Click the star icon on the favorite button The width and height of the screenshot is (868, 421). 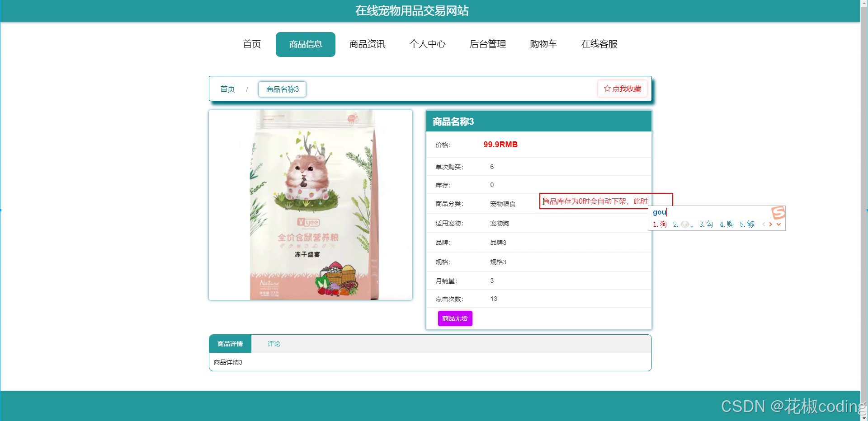click(x=607, y=89)
